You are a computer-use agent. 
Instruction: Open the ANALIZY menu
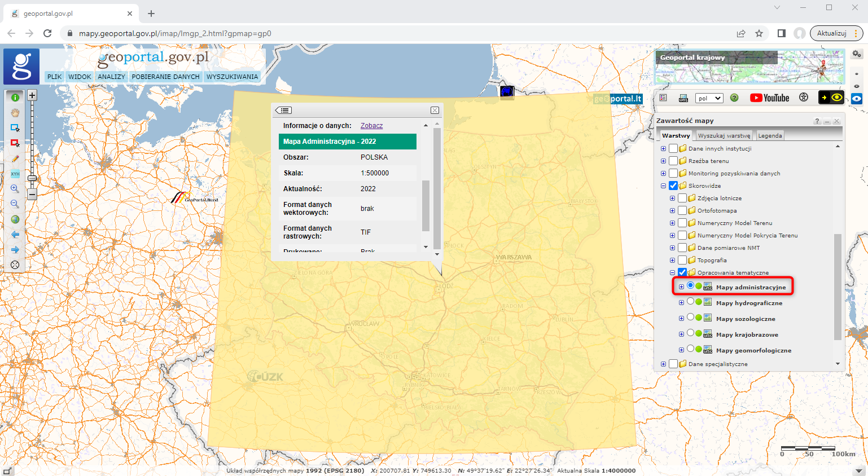[x=111, y=77]
